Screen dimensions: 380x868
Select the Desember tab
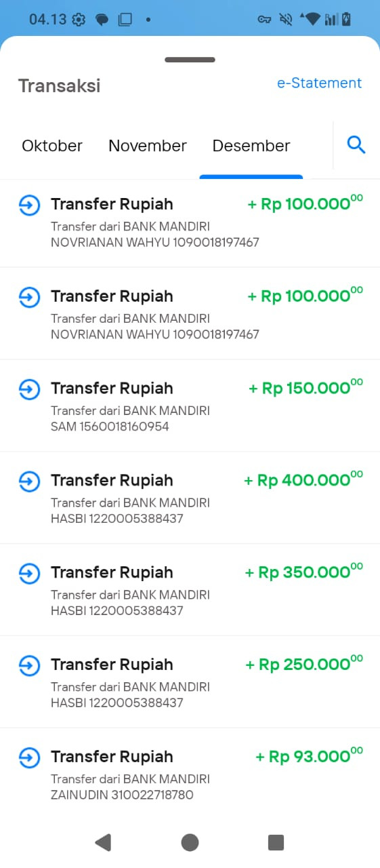coord(251,146)
